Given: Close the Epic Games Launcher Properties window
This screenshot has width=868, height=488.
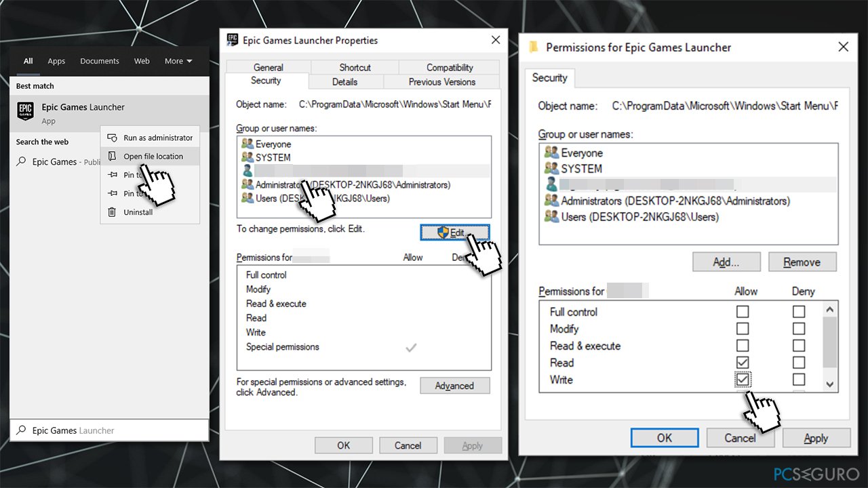Looking at the screenshot, I should tap(496, 40).
